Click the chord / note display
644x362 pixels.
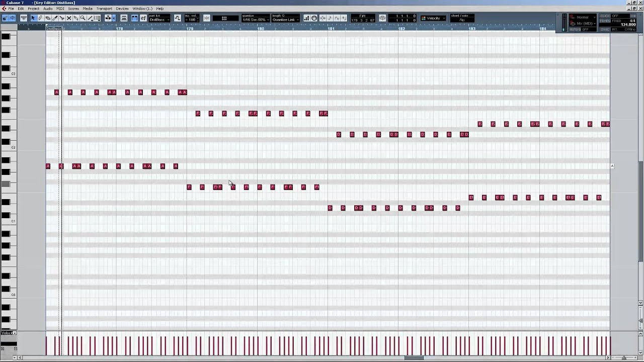pyautogui.click(x=462, y=18)
